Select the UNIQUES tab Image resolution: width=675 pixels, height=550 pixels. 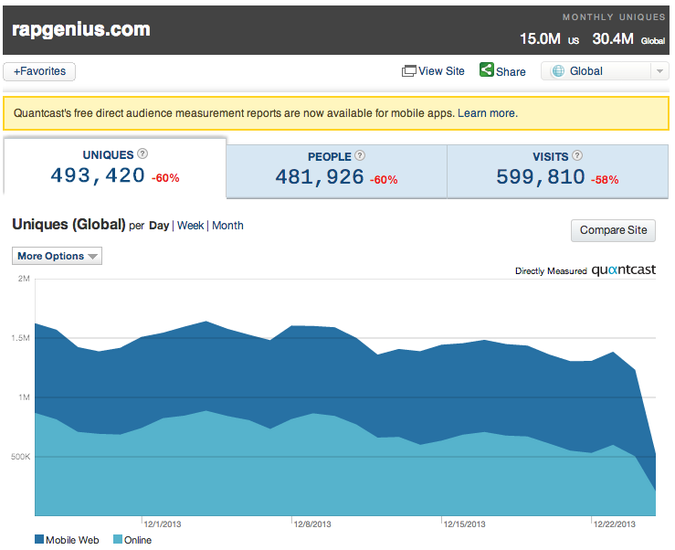point(115,168)
